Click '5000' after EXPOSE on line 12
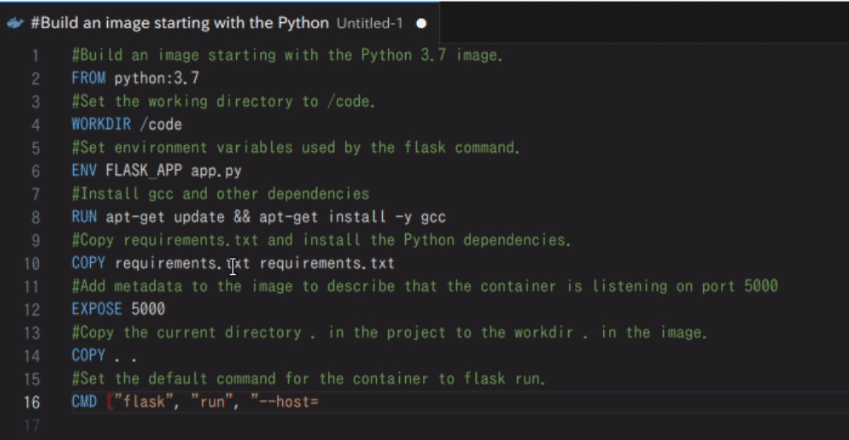Viewport: 849px width, 440px height. pos(148,309)
